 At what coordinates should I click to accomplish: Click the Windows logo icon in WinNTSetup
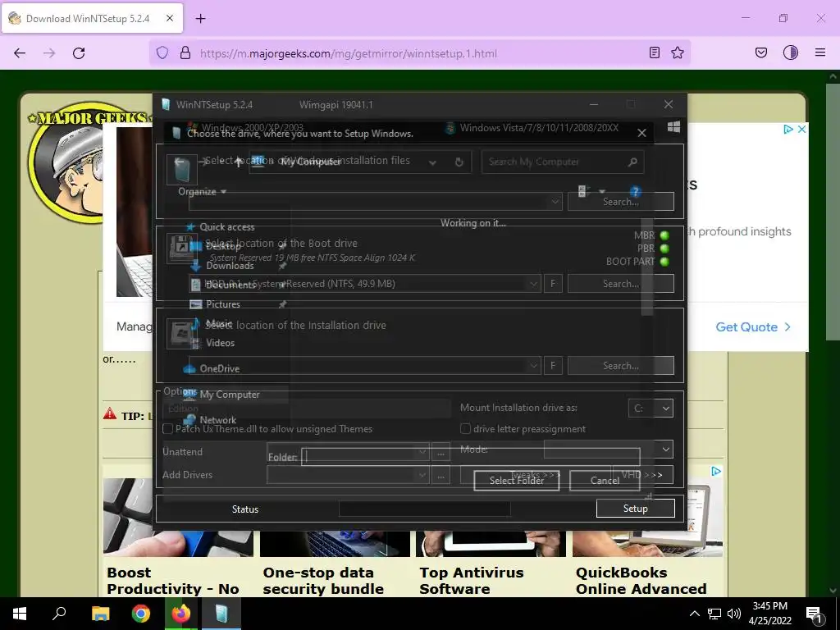coord(674,127)
